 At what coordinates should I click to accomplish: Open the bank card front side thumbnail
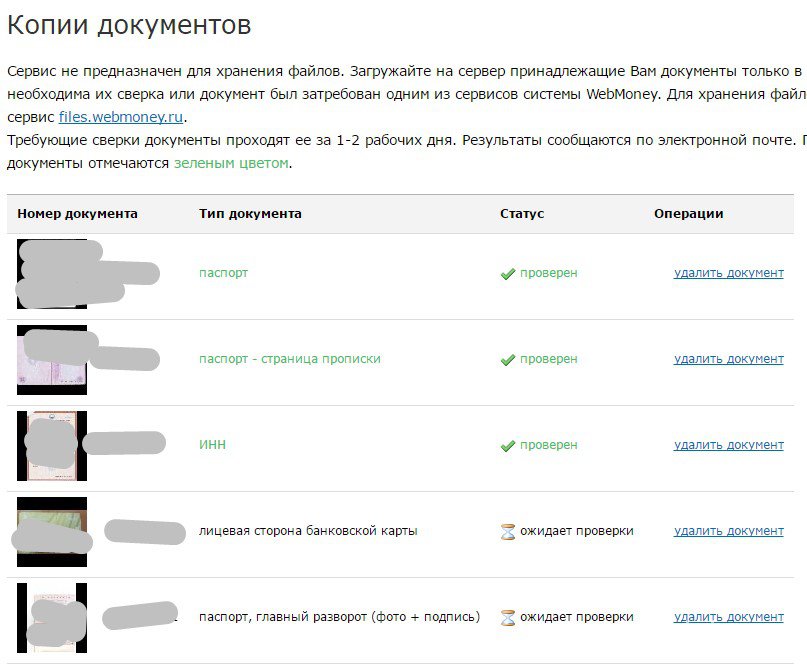[x=52, y=531]
